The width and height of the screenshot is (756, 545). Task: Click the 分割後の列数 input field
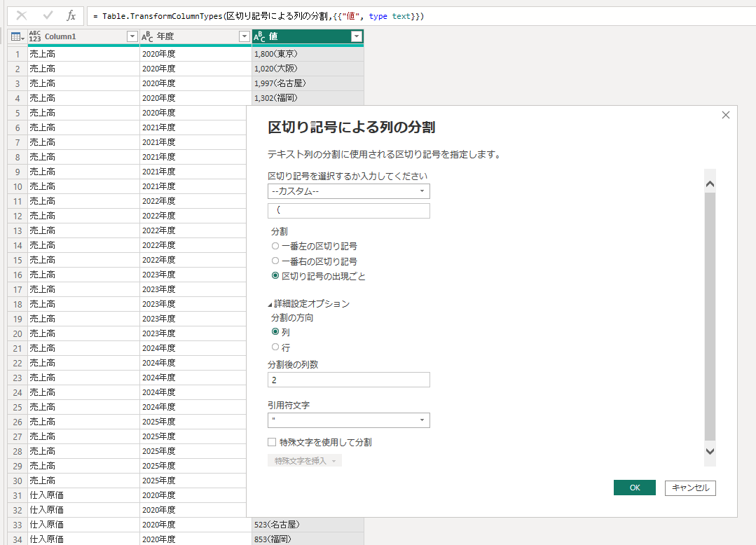coord(349,379)
